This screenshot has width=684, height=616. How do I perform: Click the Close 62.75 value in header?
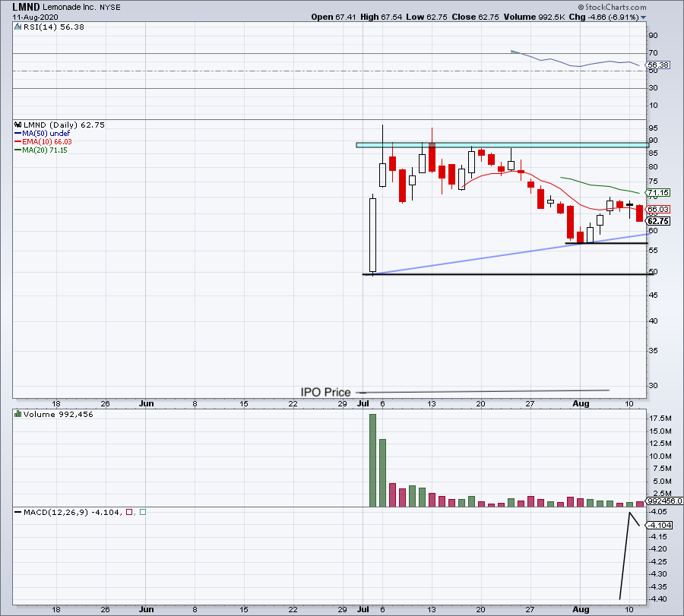coord(476,17)
